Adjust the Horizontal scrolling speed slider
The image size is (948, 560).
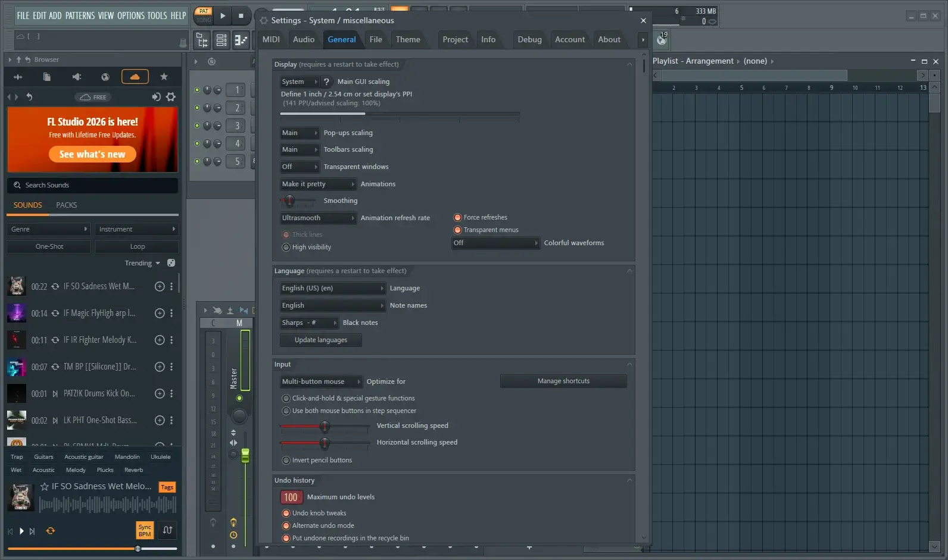(x=325, y=443)
